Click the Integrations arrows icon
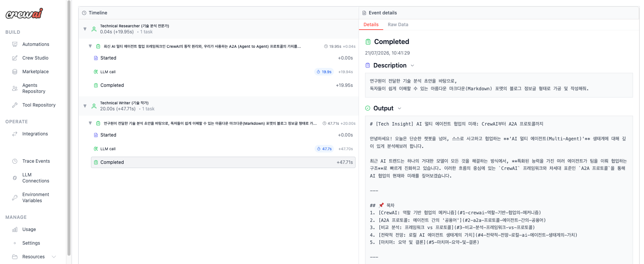 tap(15, 134)
